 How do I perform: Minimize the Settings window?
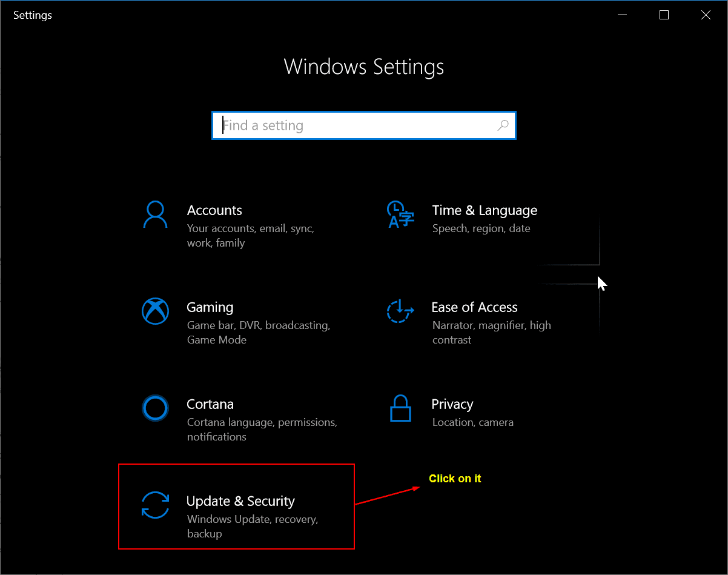coord(622,15)
